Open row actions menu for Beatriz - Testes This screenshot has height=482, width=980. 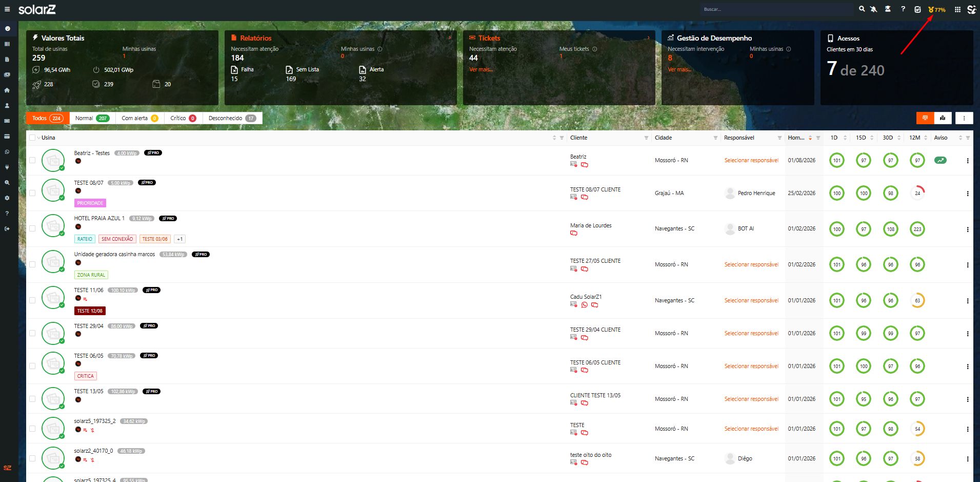tap(968, 161)
